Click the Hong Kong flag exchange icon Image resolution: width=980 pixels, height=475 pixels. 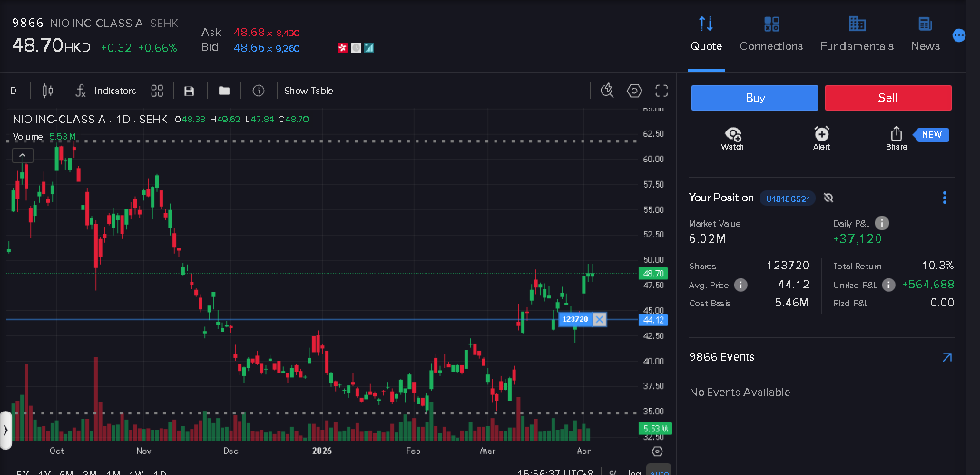pyautogui.click(x=342, y=47)
